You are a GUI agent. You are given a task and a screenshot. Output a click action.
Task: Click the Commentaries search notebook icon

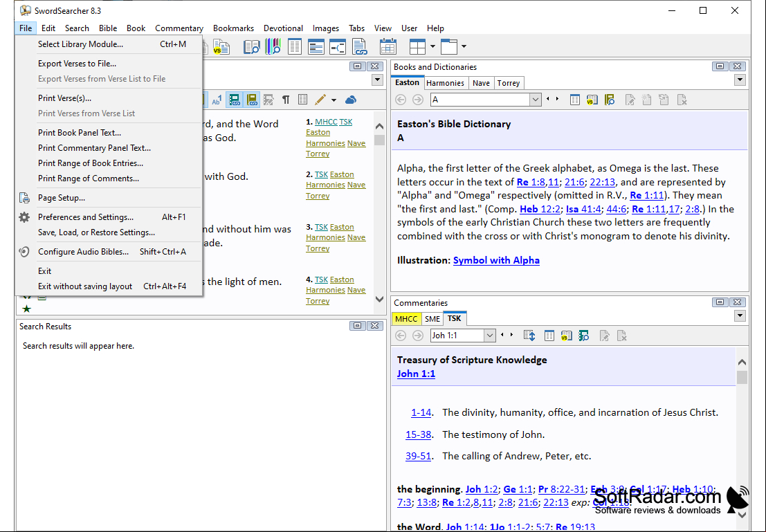coord(583,336)
